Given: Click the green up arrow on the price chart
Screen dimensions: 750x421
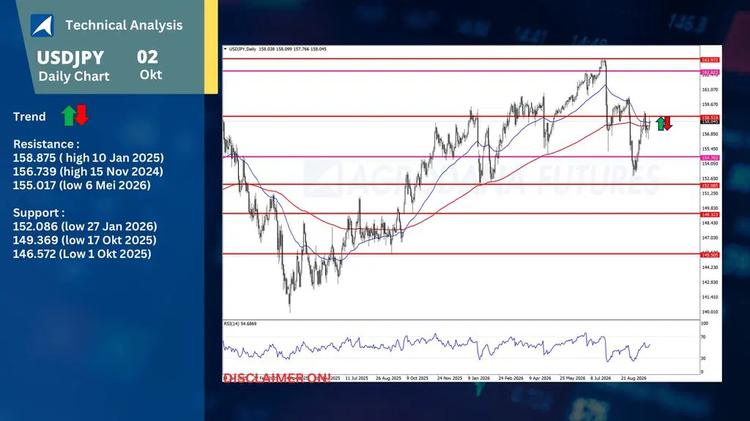Looking at the screenshot, I should [661, 123].
